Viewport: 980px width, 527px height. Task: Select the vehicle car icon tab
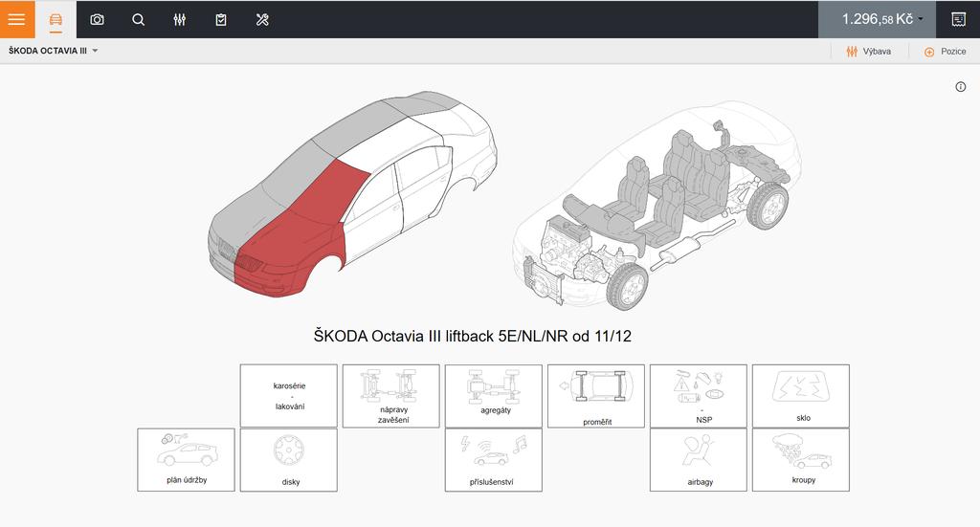(x=56, y=19)
